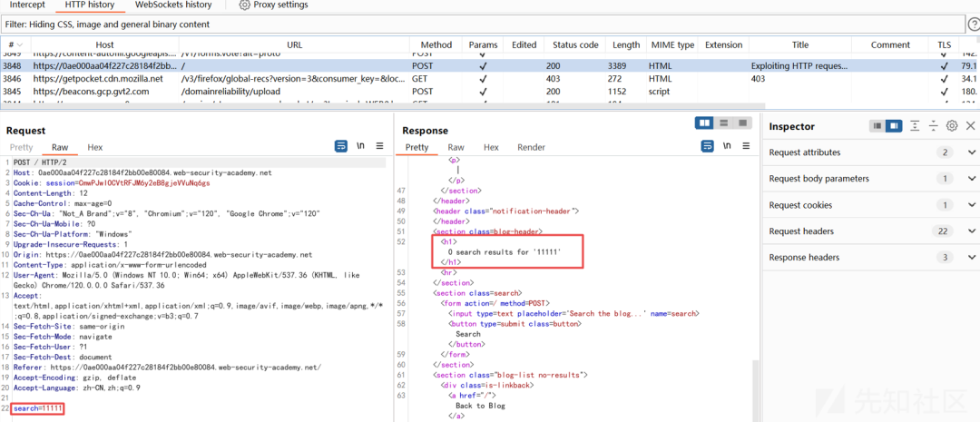Sort history by MIME type column
Screen dimensions: 980x422
(x=672, y=45)
